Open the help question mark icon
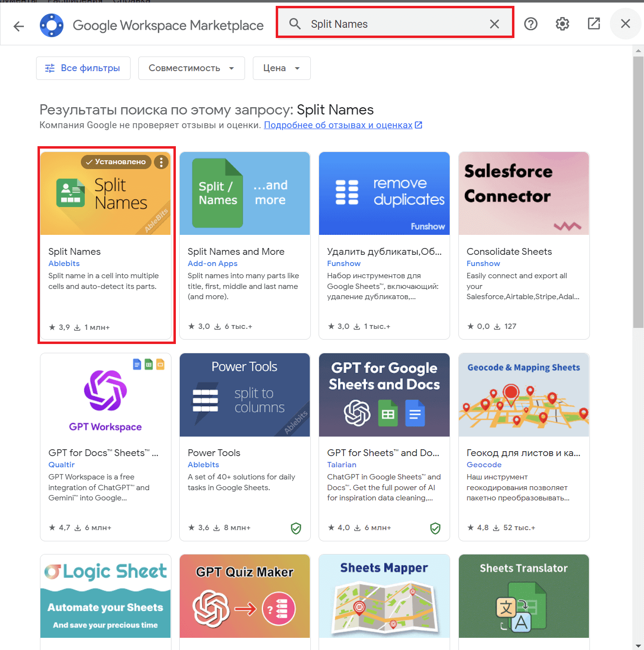This screenshot has width=644, height=650. point(530,24)
